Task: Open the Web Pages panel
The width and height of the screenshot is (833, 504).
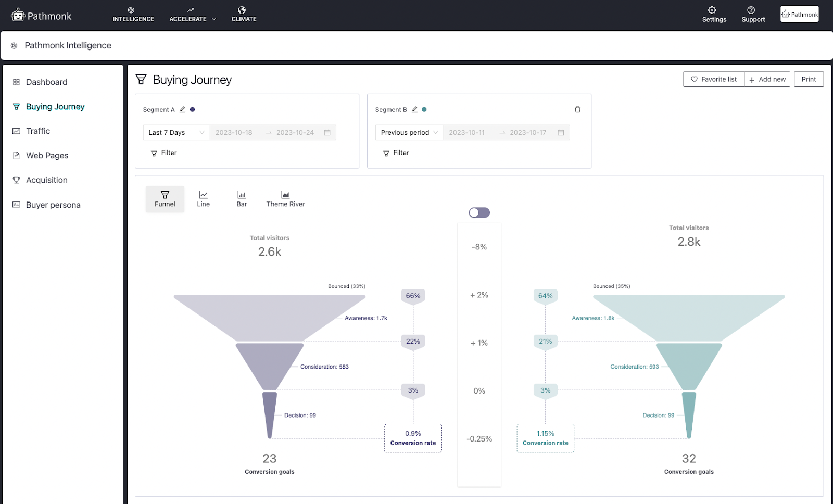Action: pos(47,155)
